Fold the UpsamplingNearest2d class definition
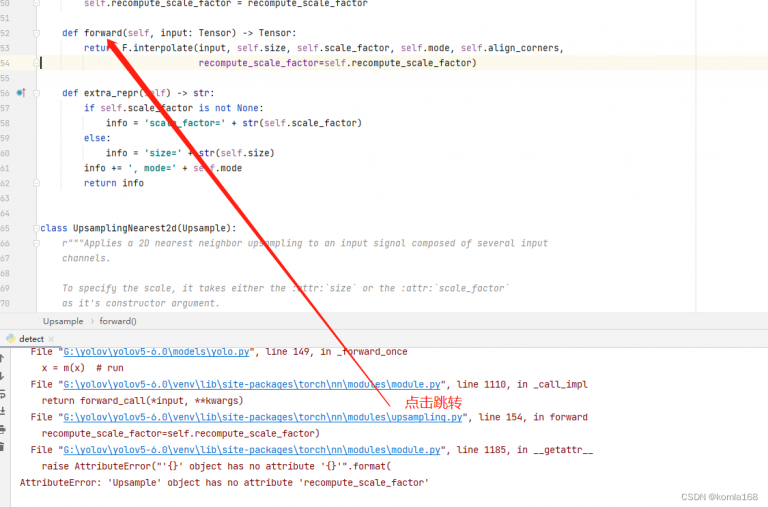Screen dimensions: 768x507 click(36, 228)
